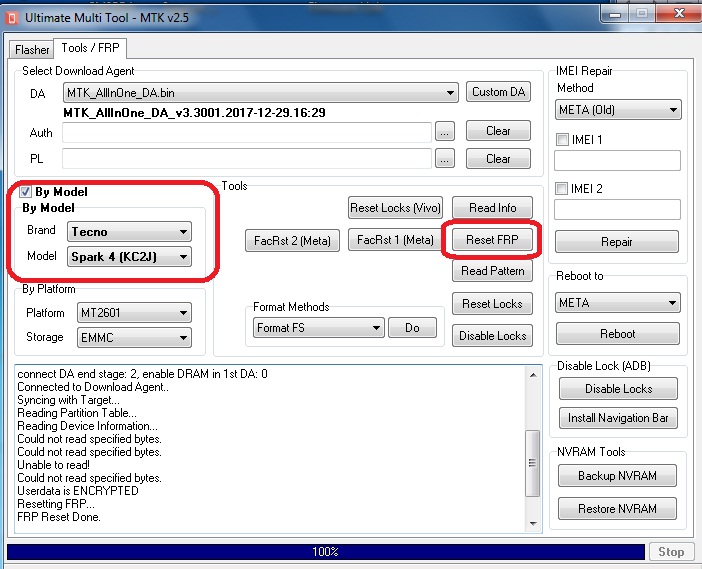Viewport: 702px width, 569px height.
Task: Click the Restore NVRAM button
Action: coord(617,509)
